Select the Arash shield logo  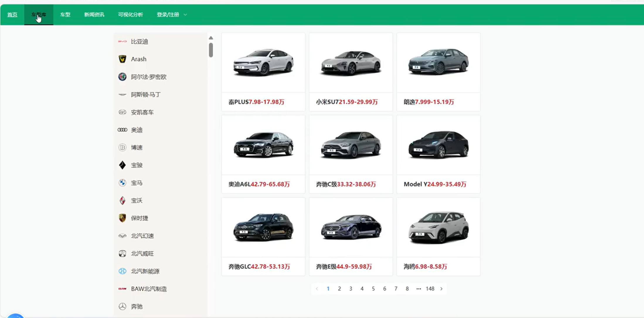(x=122, y=59)
